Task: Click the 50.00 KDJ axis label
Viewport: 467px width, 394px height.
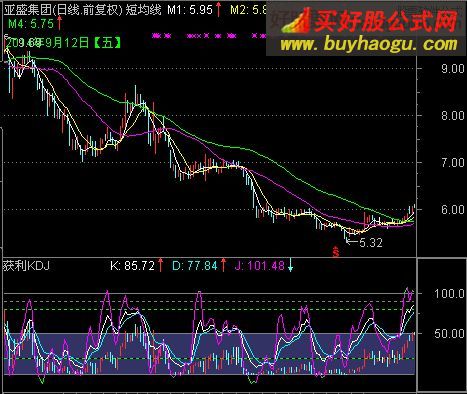Action: (x=449, y=333)
